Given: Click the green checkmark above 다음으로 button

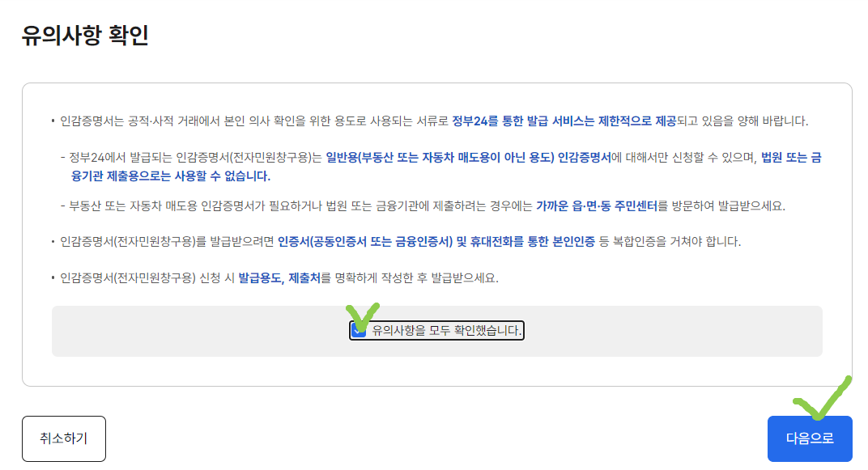Looking at the screenshot, I should [823, 398].
